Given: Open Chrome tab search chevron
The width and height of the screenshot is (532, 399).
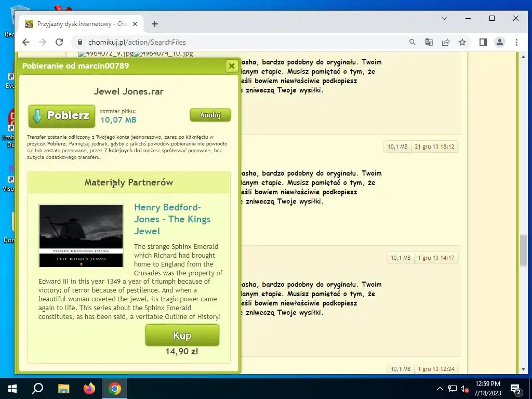Looking at the screenshot, I should click(x=444, y=18).
